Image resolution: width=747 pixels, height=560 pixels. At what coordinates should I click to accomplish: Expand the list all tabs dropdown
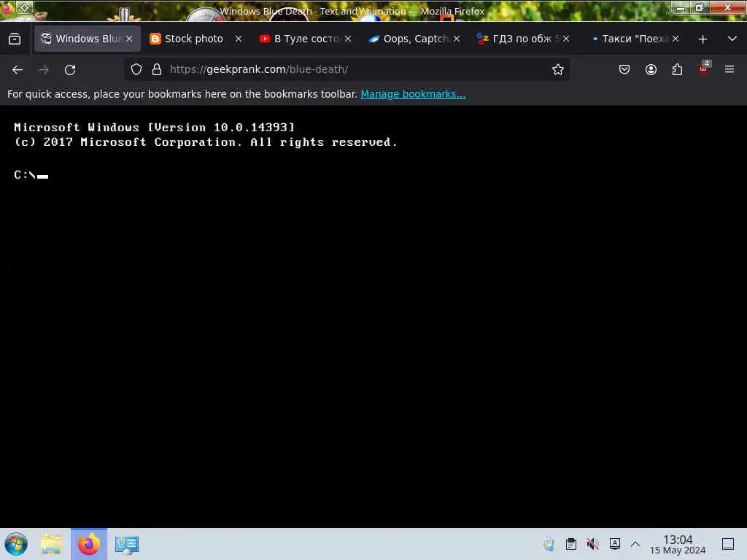(x=732, y=39)
